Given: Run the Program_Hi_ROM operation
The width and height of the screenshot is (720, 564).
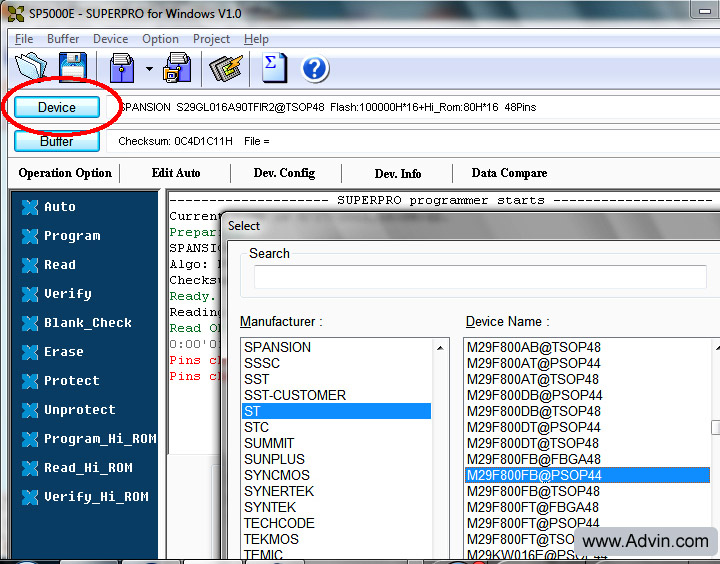Looking at the screenshot, I should coord(89,439).
